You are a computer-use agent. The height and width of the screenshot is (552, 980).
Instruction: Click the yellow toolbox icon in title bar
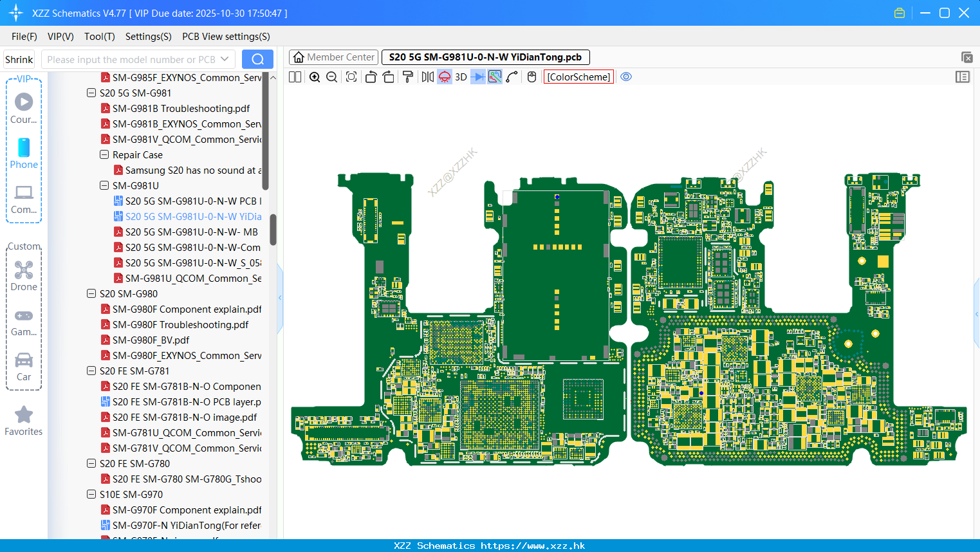click(900, 13)
